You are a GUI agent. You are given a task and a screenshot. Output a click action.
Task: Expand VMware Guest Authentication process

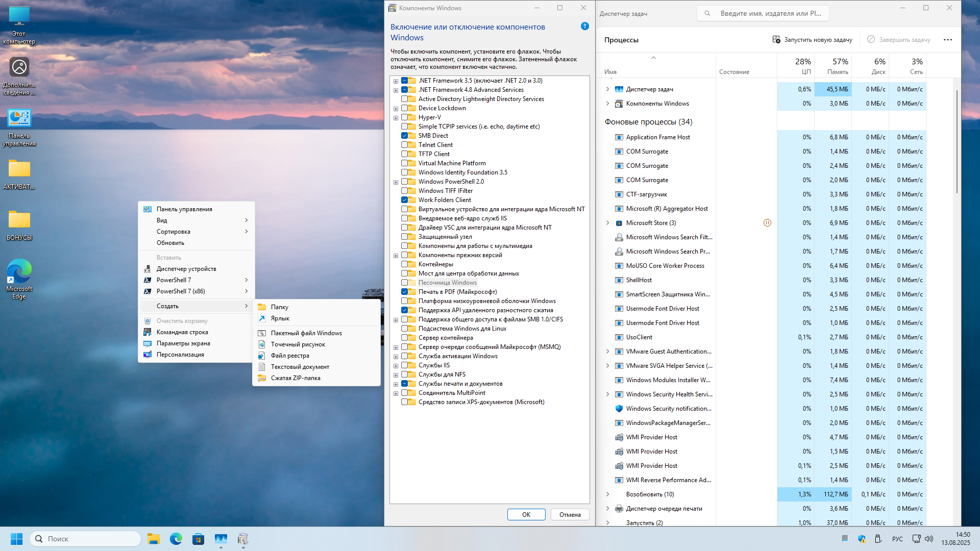pos(607,352)
